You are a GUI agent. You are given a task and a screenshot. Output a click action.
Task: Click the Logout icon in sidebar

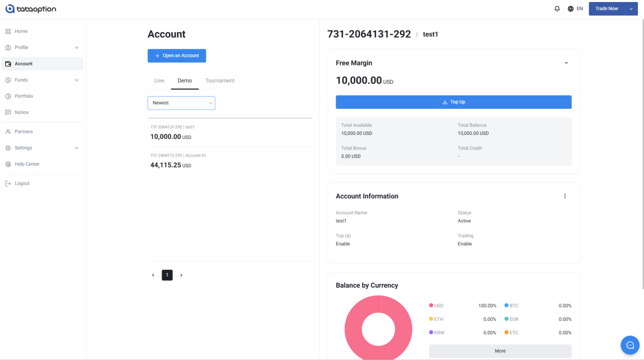pyautogui.click(x=8, y=183)
